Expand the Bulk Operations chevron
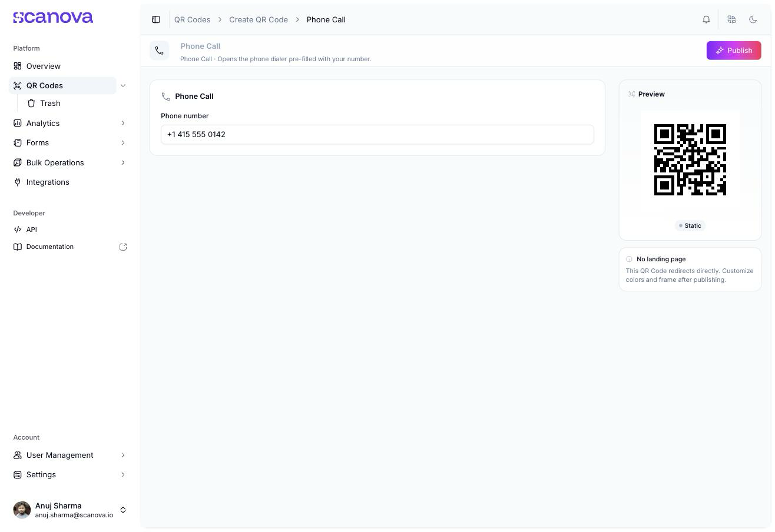The image size is (775, 532). (x=123, y=162)
